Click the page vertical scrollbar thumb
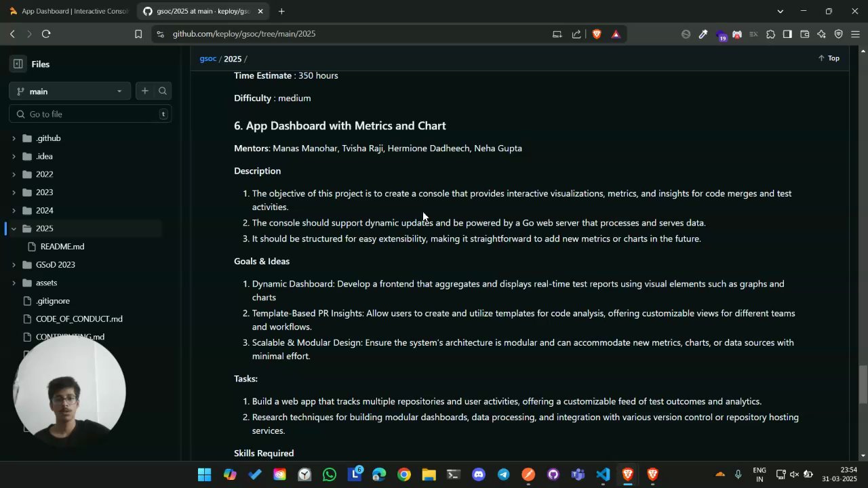 tap(863, 384)
